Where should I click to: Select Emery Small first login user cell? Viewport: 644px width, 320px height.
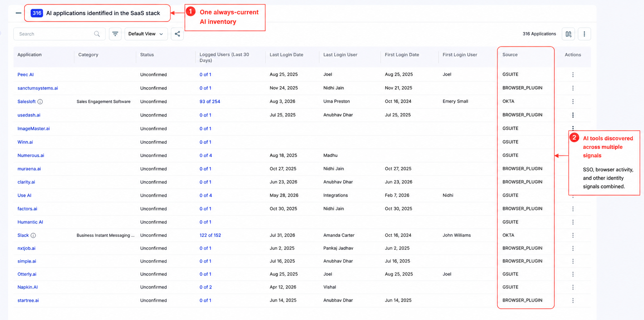455,101
